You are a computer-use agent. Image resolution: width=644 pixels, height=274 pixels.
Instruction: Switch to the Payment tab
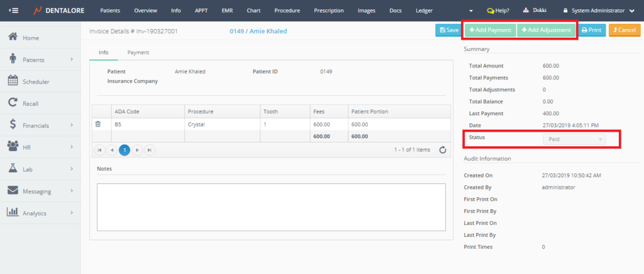pyautogui.click(x=138, y=52)
